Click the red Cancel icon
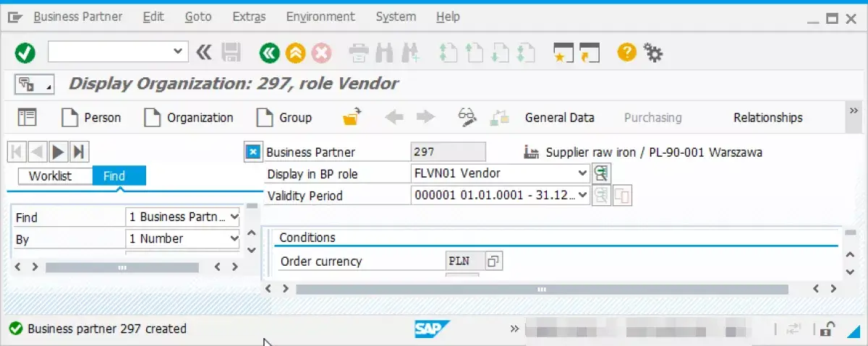868x346 pixels. (x=320, y=52)
